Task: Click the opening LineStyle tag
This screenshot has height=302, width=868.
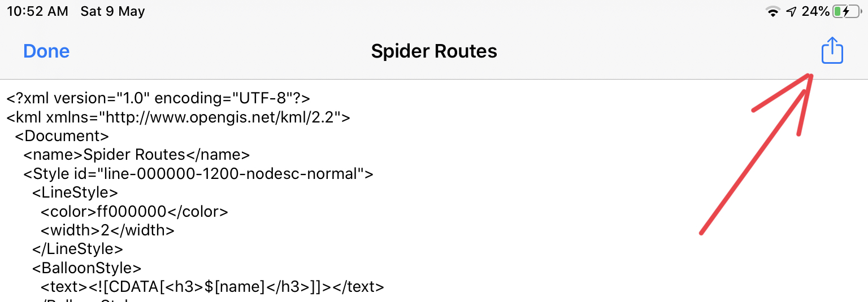Action: point(75,192)
